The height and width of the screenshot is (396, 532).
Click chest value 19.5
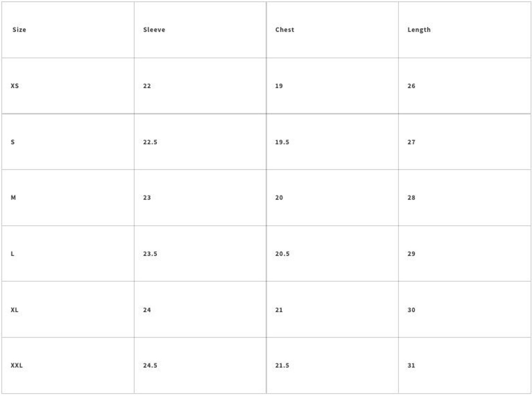pyautogui.click(x=282, y=142)
